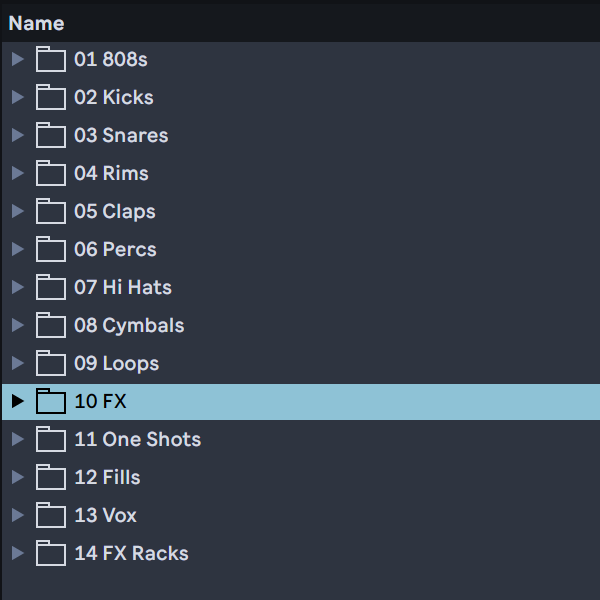Expand the 05 Claps folder triangle
The width and height of the screenshot is (600, 600).
(x=17, y=211)
